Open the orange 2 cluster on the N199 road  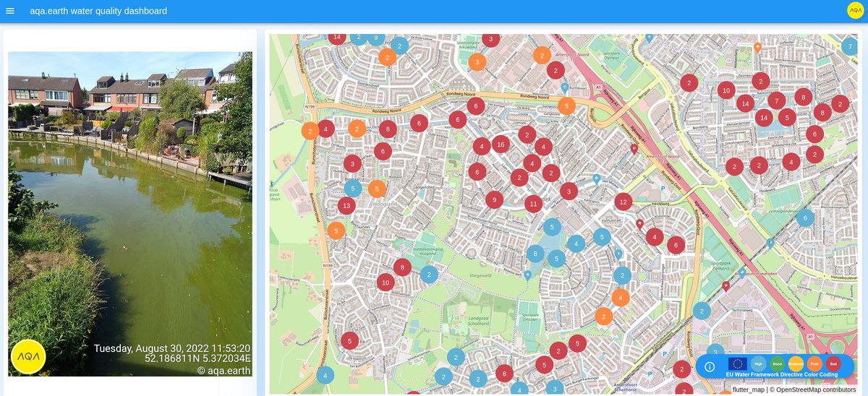point(310,131)
